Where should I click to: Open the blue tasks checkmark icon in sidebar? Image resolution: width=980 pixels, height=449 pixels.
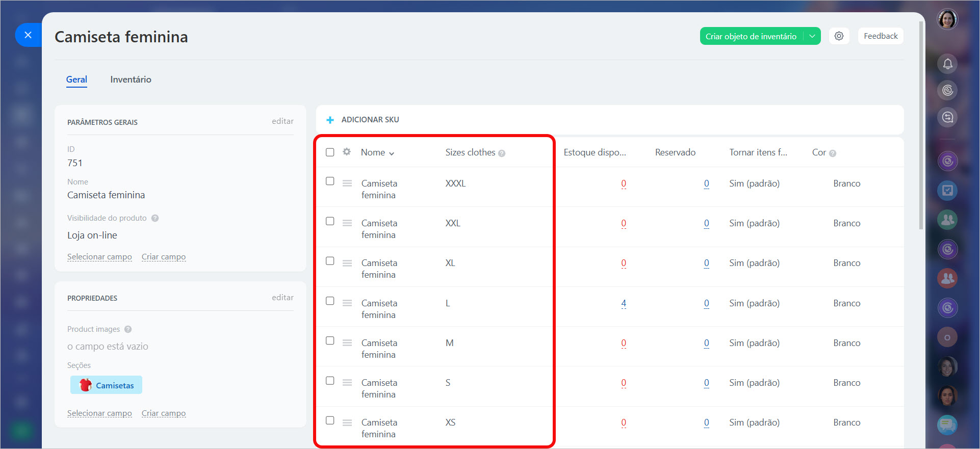click(947, 190)
